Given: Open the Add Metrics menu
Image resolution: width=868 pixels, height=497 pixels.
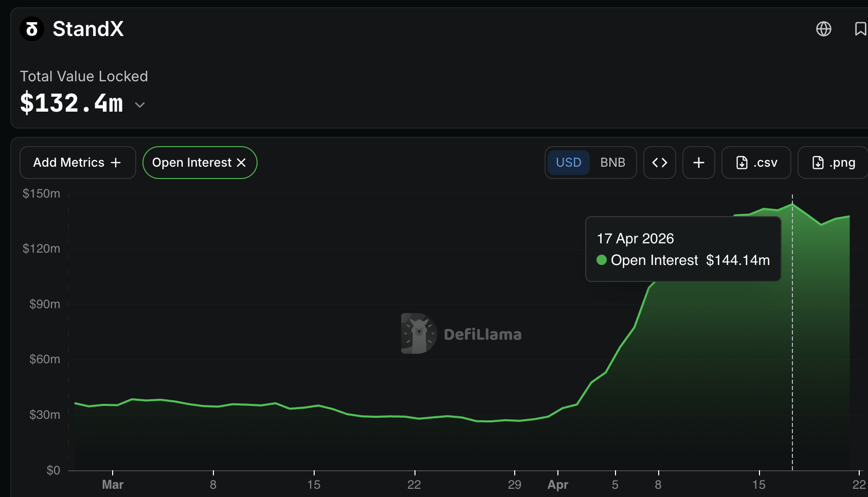Looking at the screenshot, I should 78,163.
